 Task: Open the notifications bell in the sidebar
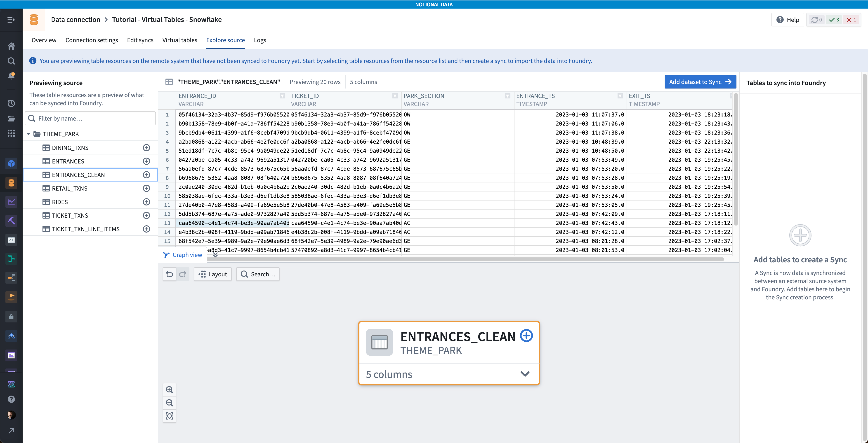(x=11, y=76)
